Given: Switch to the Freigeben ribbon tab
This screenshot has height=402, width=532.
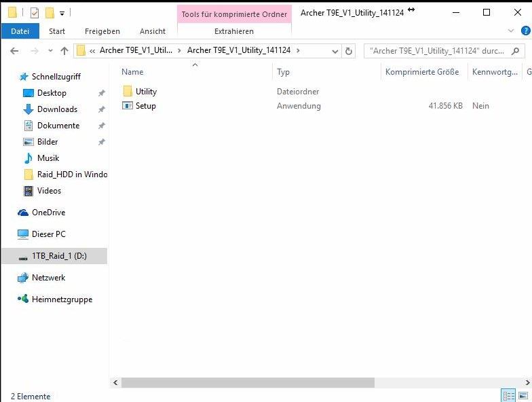Looking at the screenshot, I should click(102, 31).
